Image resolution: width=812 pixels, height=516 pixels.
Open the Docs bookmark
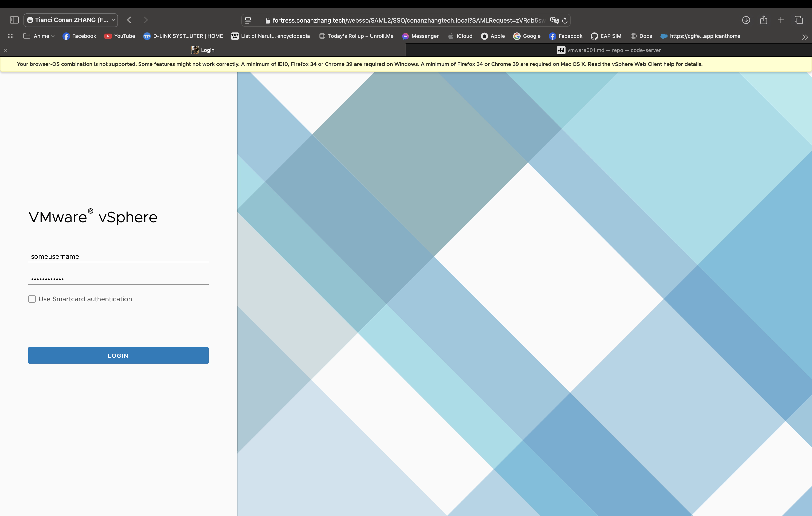click(x=641, y=36)
